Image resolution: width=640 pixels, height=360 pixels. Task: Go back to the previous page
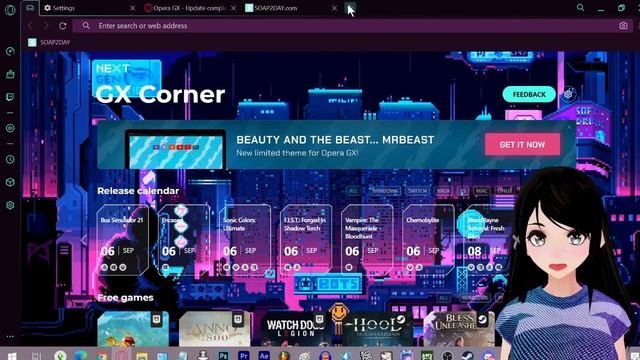(x=30, y=26)
